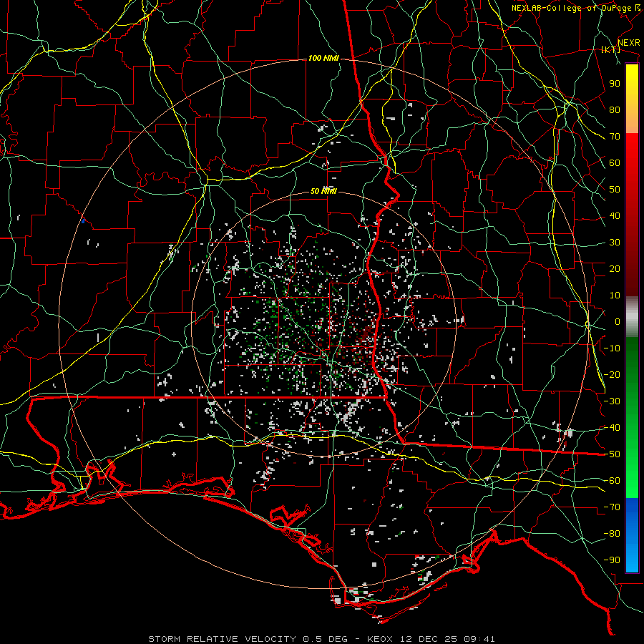The height and width of the screenshot is (644, 644).
Task: Click the 50 NMI range ring label
Action: [x=323, y=191]
